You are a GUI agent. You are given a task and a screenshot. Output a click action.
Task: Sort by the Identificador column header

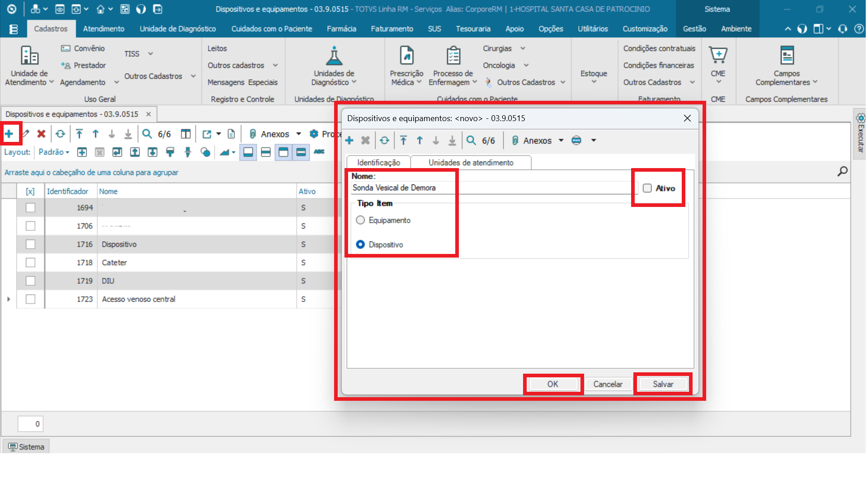(x=68, y=192)
